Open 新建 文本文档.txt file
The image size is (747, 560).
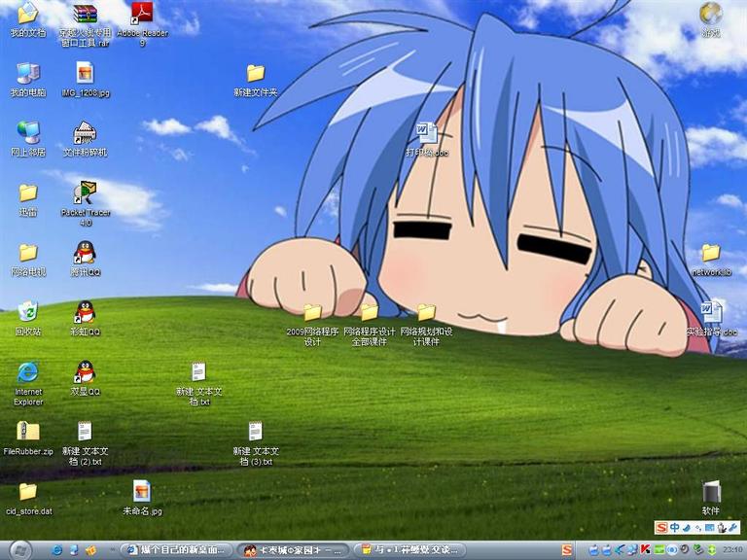click(198, 384)
